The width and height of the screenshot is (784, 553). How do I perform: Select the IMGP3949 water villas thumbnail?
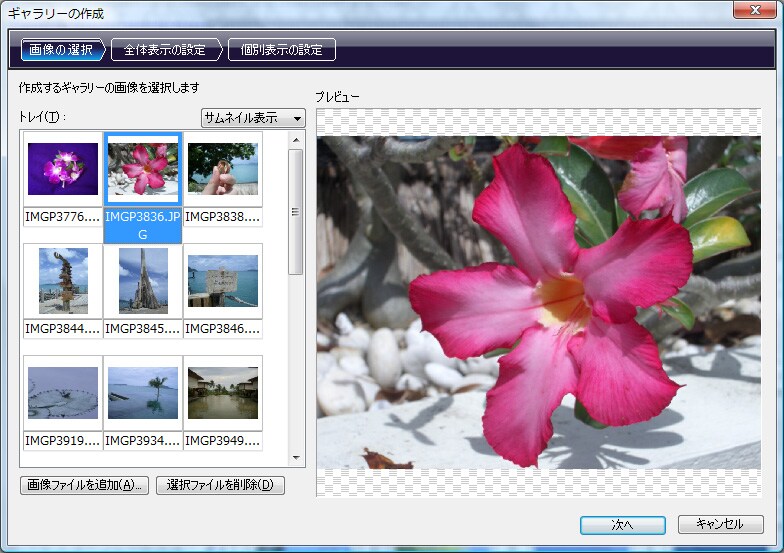tap(223, 393)
